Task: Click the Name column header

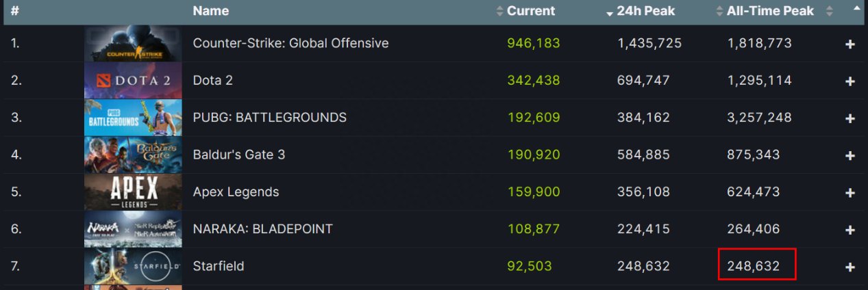Action: [x=211, y=11]
